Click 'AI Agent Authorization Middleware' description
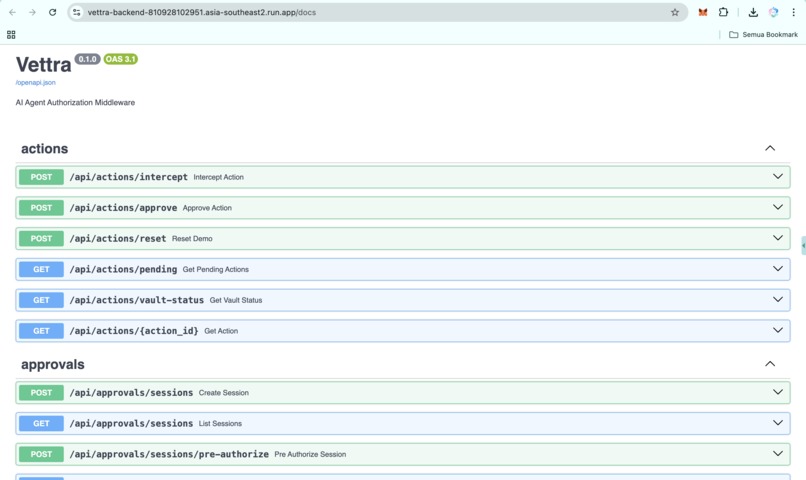 click(75, 103)
